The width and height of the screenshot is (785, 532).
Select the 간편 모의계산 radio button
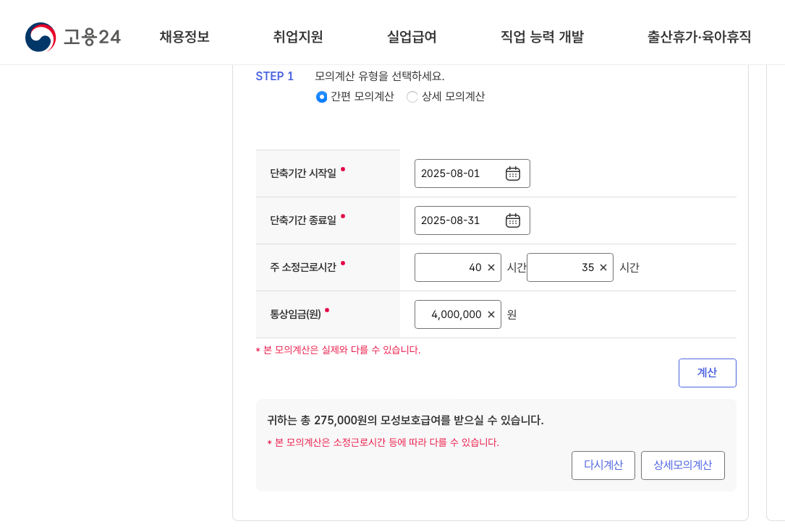(x=321, y=96)
